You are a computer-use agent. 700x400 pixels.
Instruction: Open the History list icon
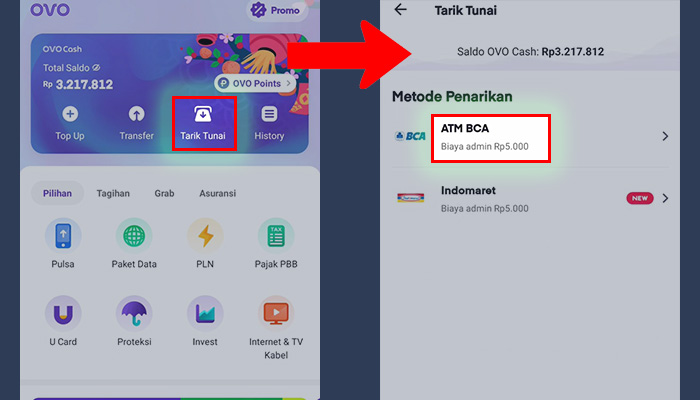pos(269,114)
